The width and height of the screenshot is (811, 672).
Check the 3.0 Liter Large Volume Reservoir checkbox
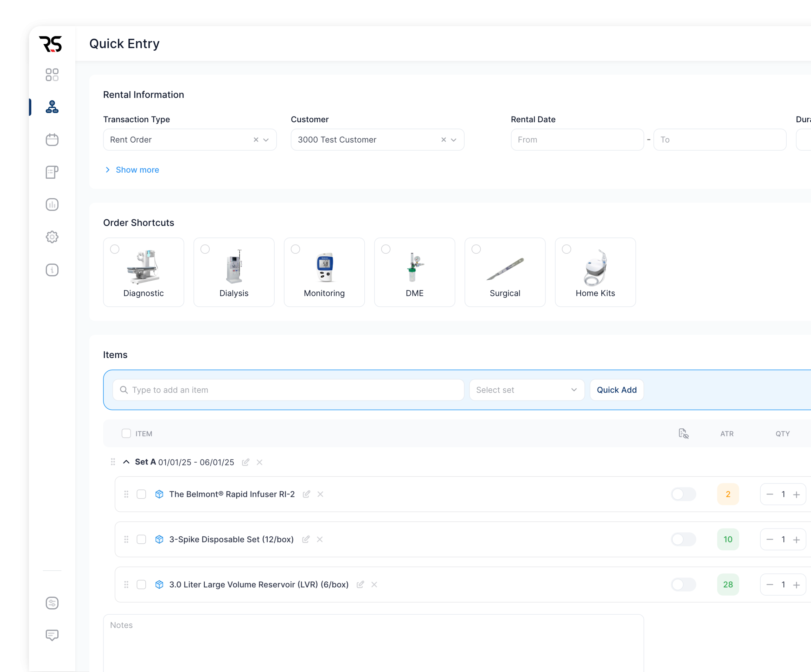[141, 585]
